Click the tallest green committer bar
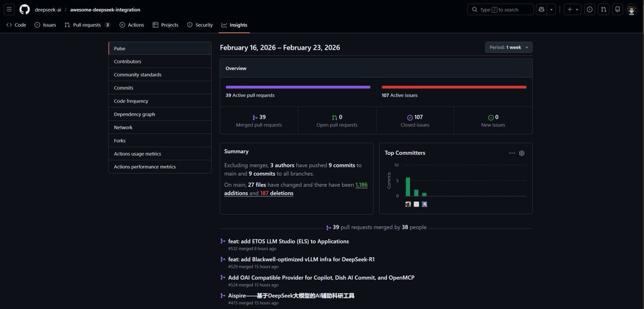644x309 pixels. click(408, 187)
